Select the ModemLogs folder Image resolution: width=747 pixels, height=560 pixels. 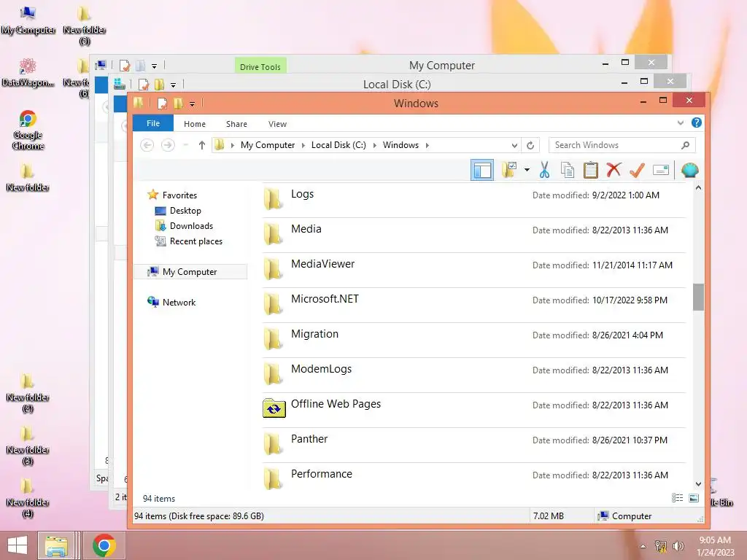[x=474, y=376]
